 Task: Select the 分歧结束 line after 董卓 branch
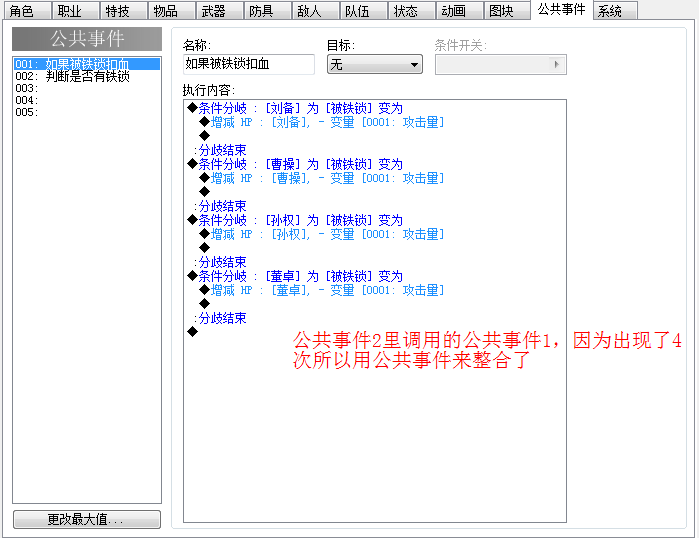pyautogui.click(x=220, y=318)
